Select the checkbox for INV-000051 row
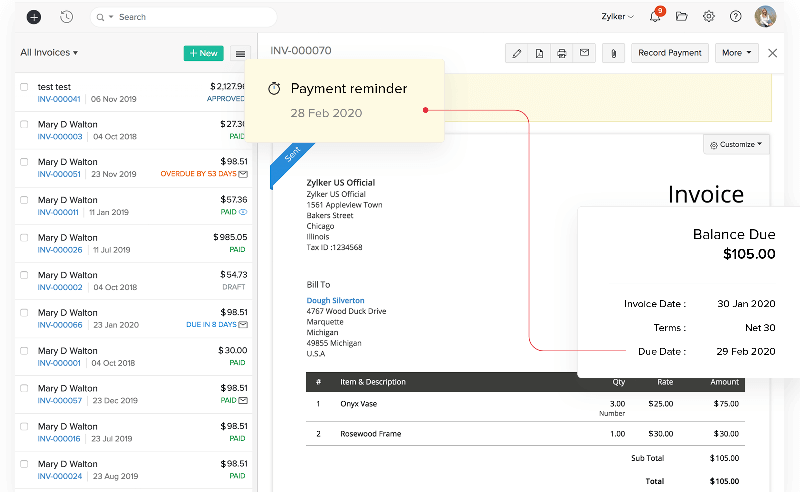The height and width of the screenshot is (492, 800). pyautogui.click(x=24, y=162)
